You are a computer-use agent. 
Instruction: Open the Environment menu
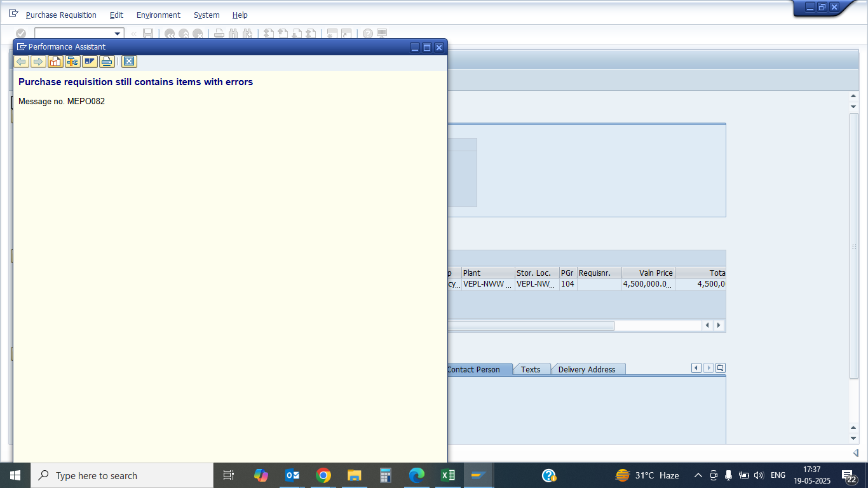point(158,15)
